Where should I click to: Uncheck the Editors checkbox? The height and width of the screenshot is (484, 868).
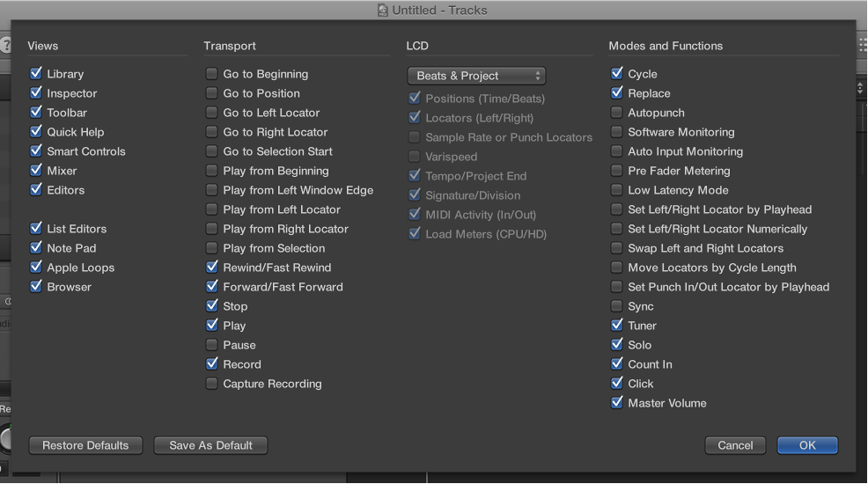36,190
